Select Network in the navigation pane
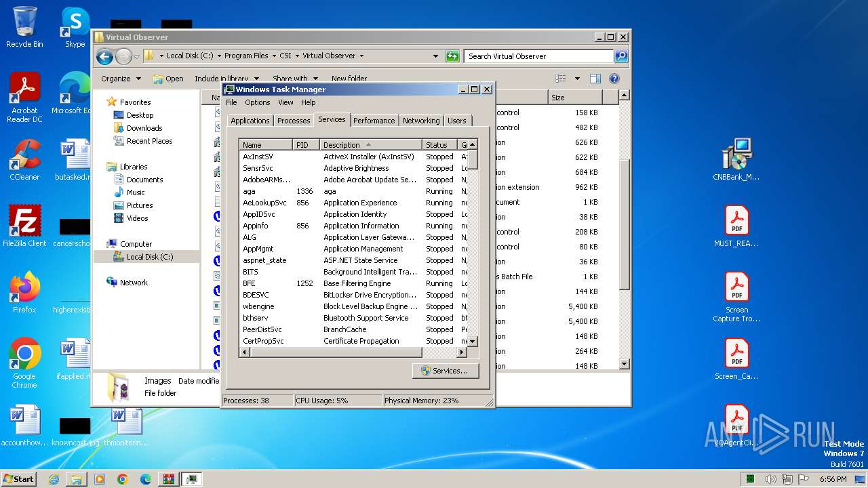Viewport: 868px width, 488px height. (134, 283)
